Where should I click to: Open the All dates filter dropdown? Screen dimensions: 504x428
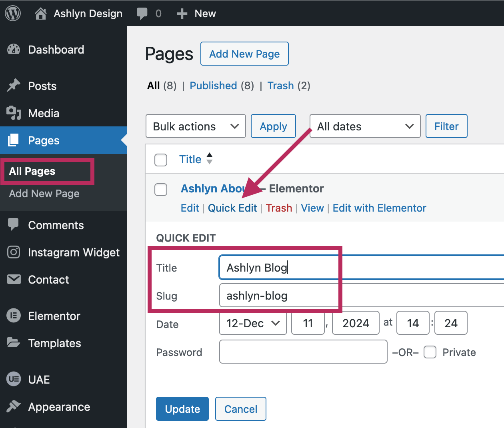pyautogui.click(x=364, y=126)
